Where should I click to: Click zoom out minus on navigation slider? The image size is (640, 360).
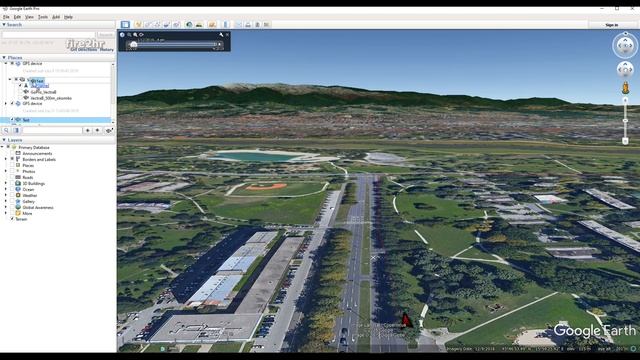[625, 141]
